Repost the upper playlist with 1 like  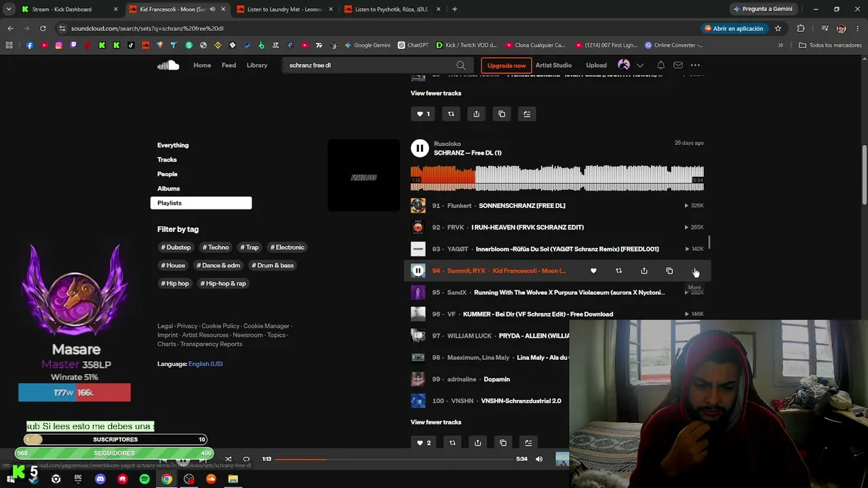pos(451,114)
